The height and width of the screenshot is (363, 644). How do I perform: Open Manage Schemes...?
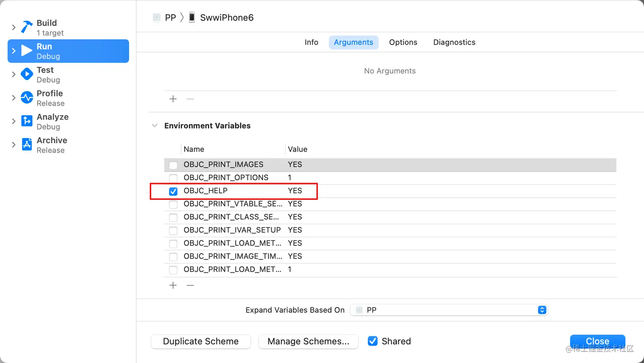pos(308,342)
